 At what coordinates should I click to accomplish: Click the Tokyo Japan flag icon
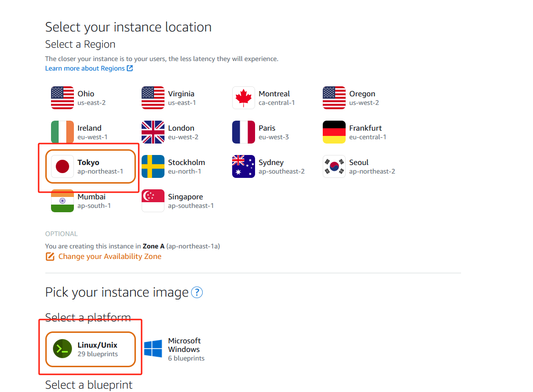(x=62, y=166)
